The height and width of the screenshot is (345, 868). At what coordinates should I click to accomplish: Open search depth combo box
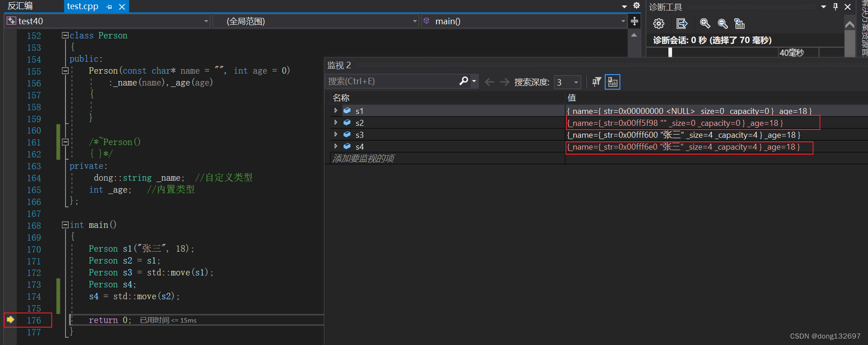click(x=567, y=82)
